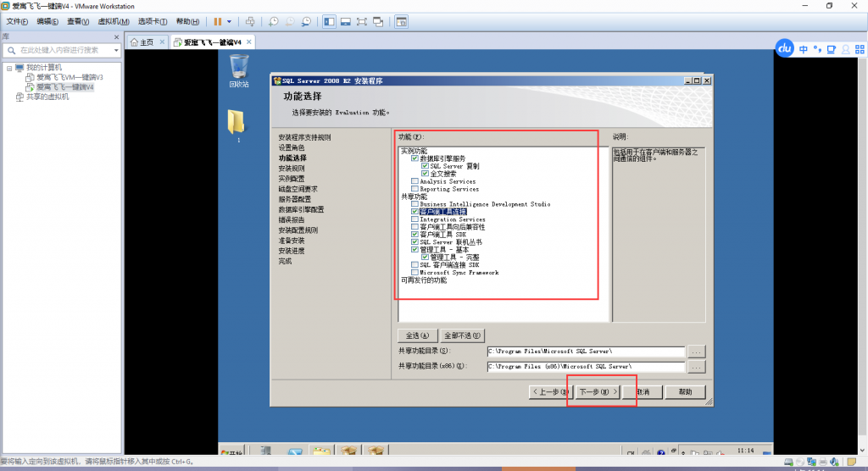Open the 帮助(H) menu
The image size is (868, 471).
click(x=187, y=21)
